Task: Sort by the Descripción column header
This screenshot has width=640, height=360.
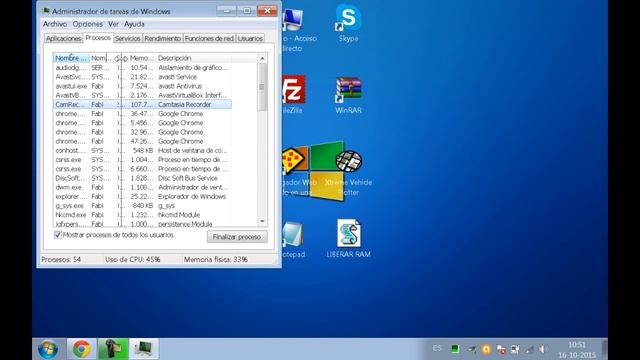Action: point(194,58)
